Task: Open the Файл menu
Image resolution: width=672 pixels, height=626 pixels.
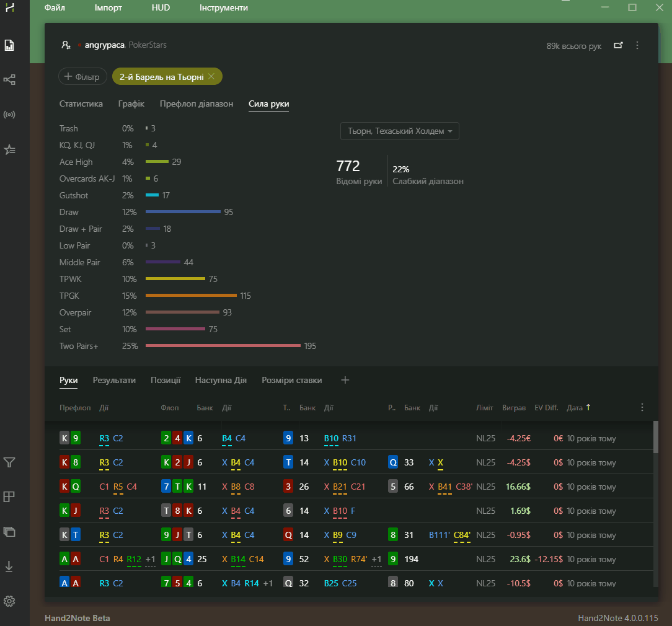Action: (55, 7)
